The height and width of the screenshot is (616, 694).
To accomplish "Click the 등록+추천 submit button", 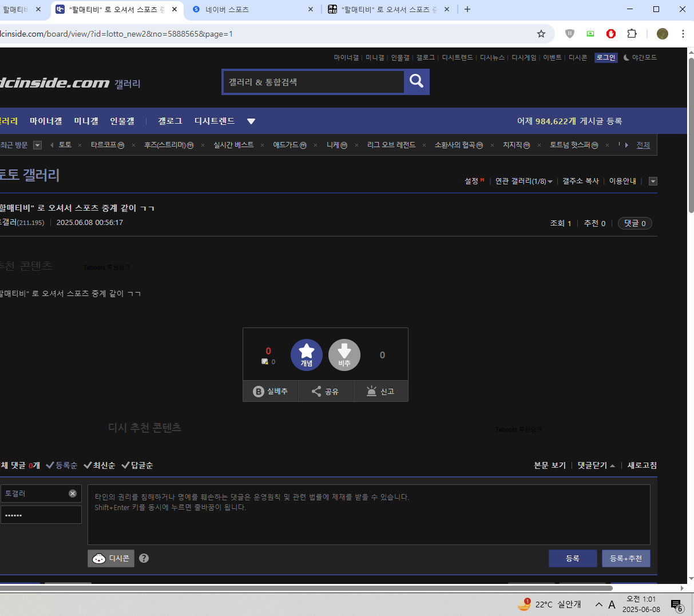I will click(625, 559).
